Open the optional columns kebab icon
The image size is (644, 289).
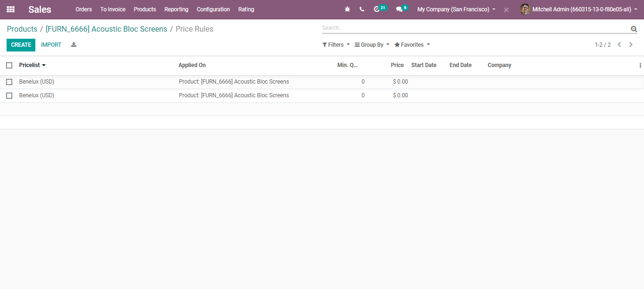640,66
